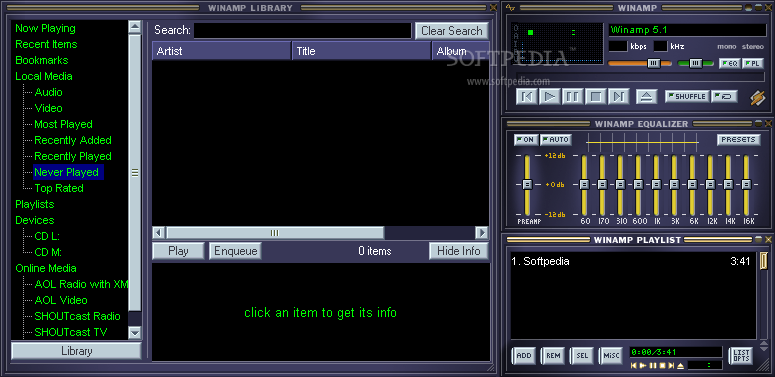The height and width of the screenshot is (377, 775).
Task: Click the library tree scroll-down arrow
Action: click(x=135, y=333)
